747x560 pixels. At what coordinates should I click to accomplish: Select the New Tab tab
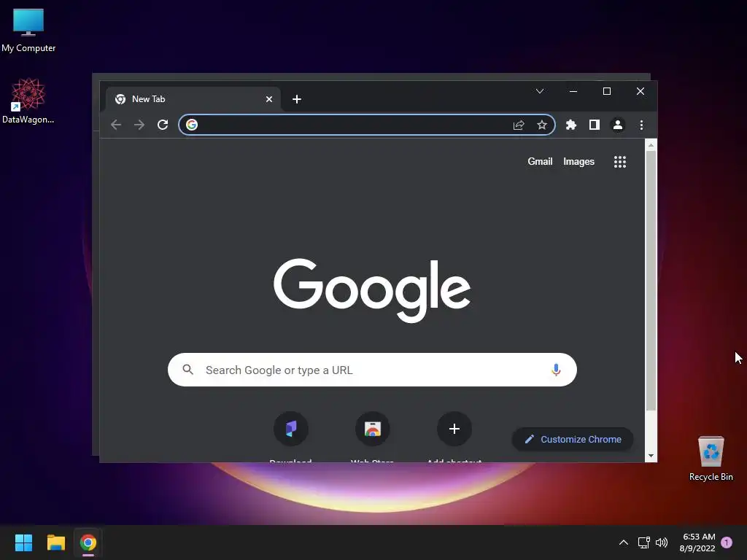(x=193, y=99)
